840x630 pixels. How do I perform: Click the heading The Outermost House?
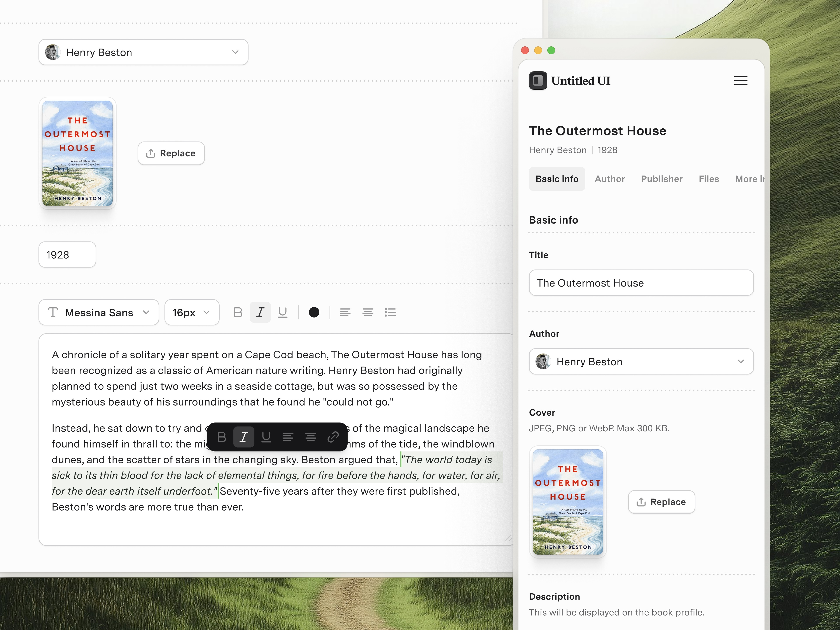tap(597, 131)
